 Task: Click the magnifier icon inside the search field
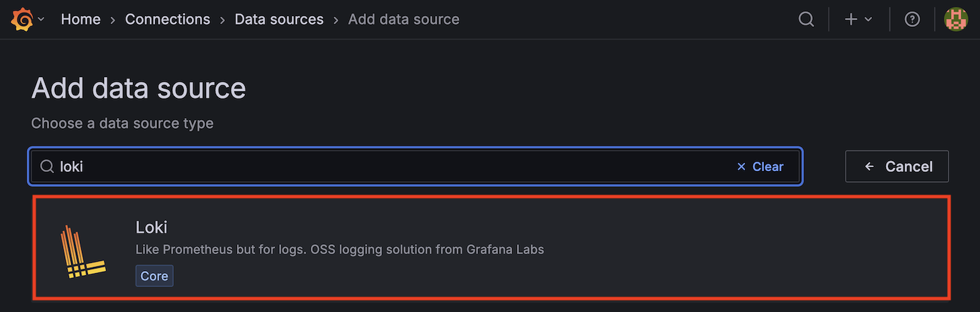(47, 166)
